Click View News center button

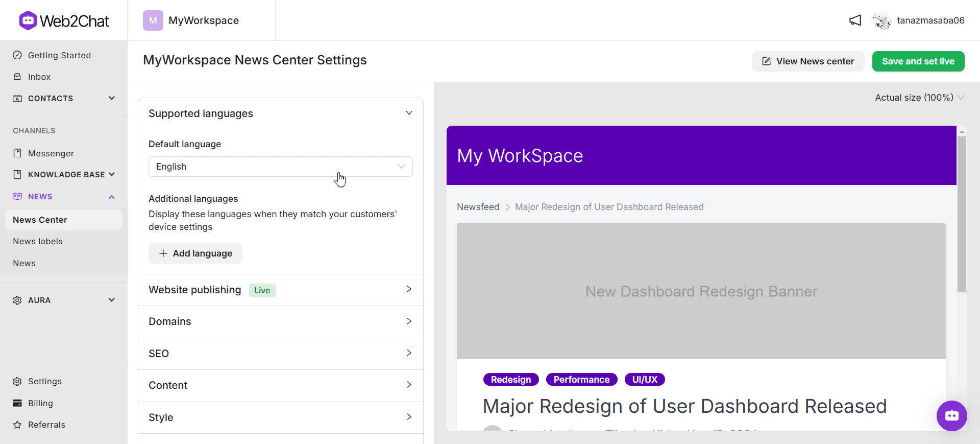point(808,61)
